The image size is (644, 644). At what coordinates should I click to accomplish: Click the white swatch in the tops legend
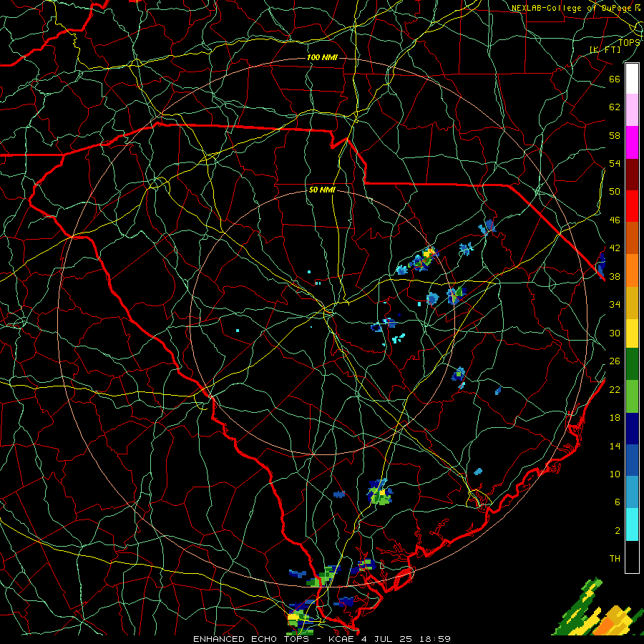coord(632,79)
